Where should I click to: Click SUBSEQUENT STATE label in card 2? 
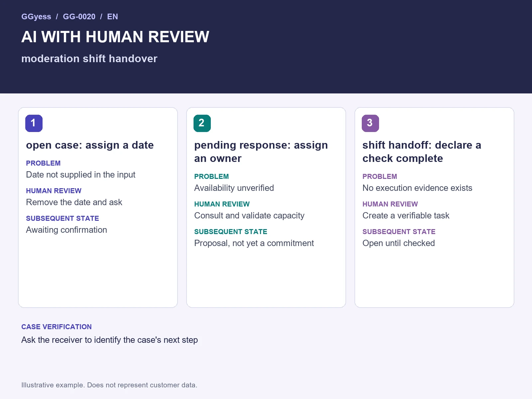coord(231,232)
